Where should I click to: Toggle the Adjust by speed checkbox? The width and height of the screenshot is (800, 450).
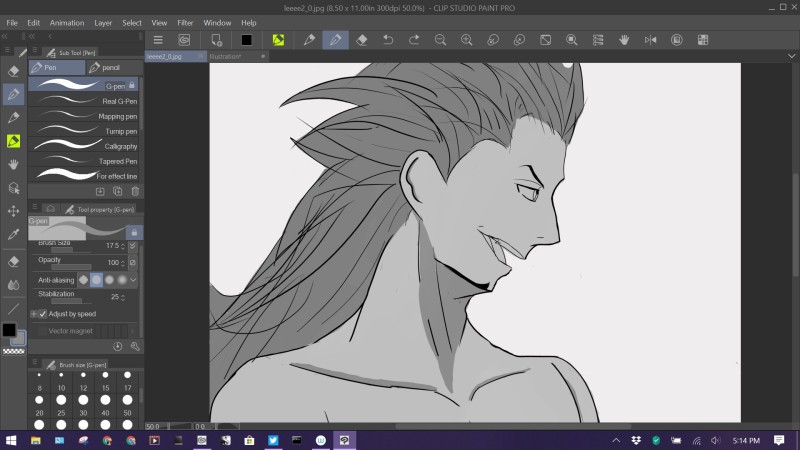pos(44,314)
